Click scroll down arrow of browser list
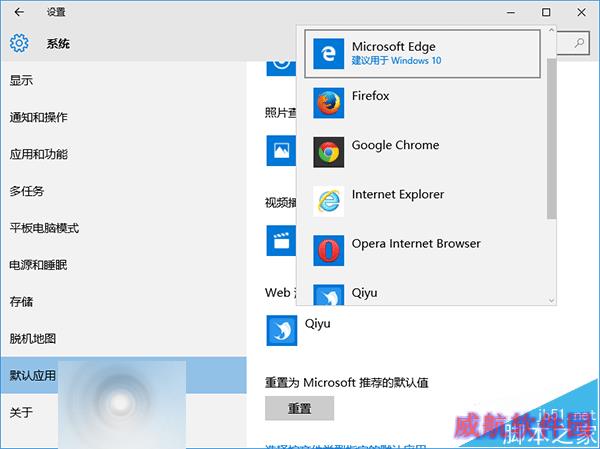600x449 pixels. point(551,300)
